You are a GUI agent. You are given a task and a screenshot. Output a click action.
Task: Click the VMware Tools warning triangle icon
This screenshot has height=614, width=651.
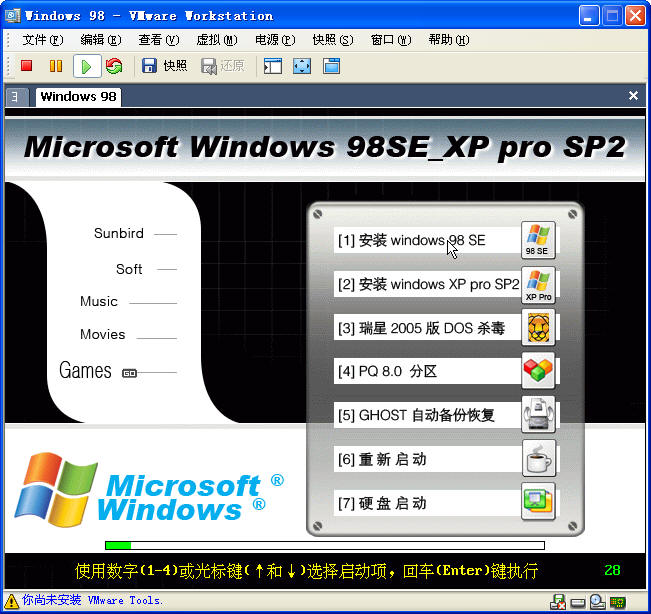(11, 600)
